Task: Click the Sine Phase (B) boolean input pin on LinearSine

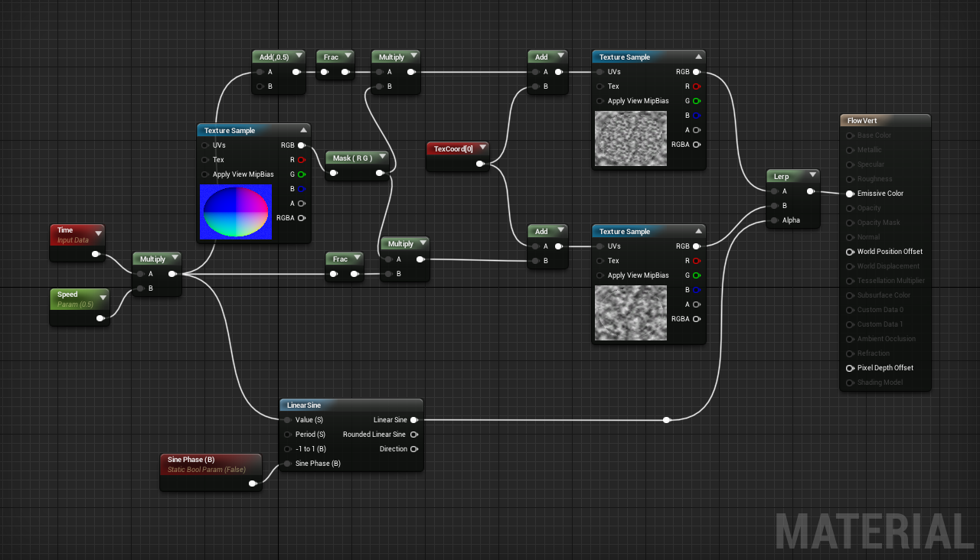Action: tap(286, 463)
